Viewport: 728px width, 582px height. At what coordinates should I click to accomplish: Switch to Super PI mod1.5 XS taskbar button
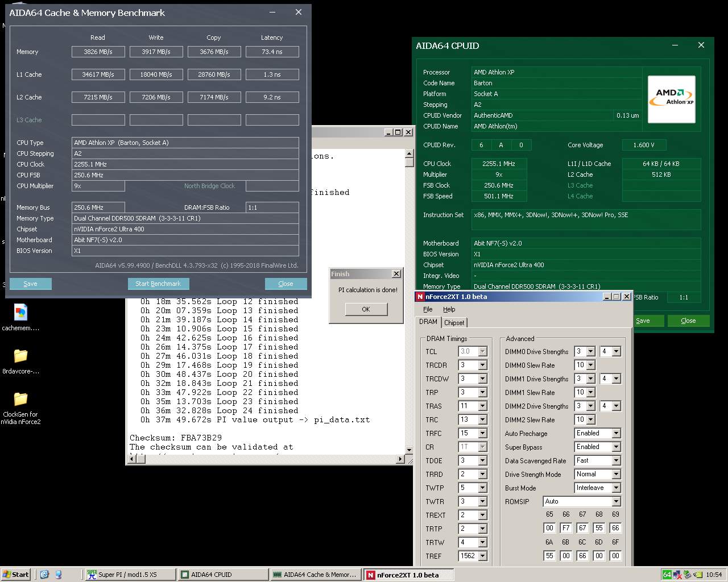(x=130, y=575)
